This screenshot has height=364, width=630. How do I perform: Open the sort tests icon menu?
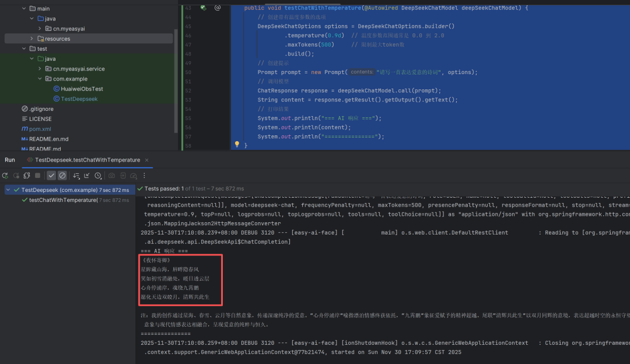[x=76, y=176]
